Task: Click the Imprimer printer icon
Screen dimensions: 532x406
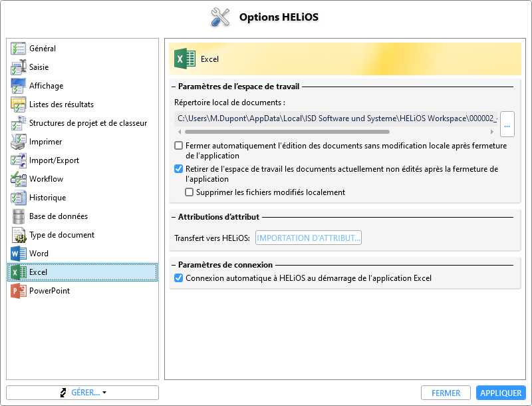Action: pos(18,142)
